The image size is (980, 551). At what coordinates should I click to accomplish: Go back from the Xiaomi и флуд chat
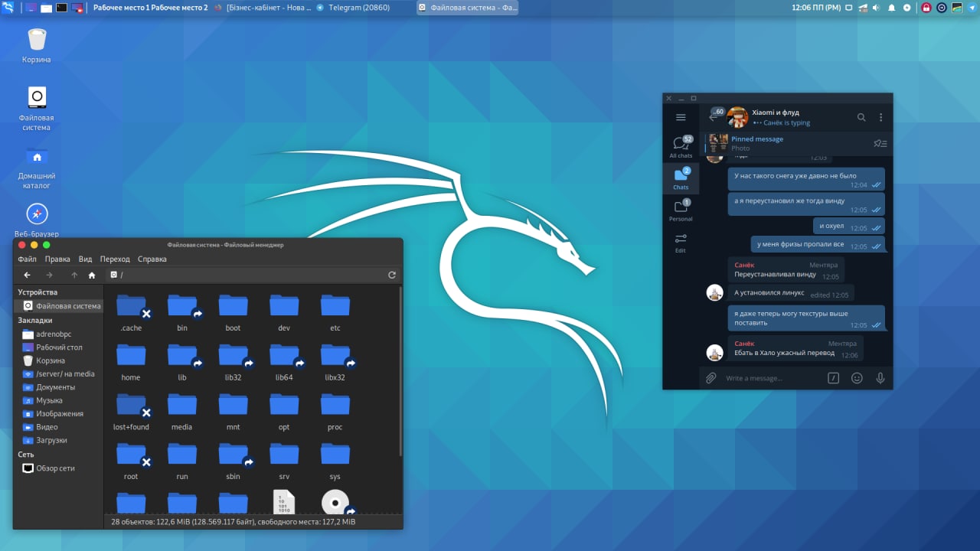[714, 117]
